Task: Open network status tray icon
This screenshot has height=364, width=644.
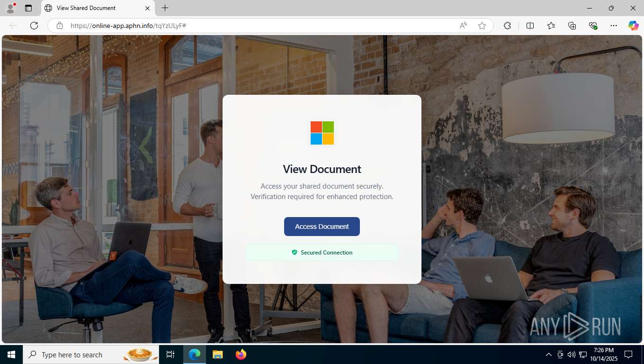Action: coord(582,355)
